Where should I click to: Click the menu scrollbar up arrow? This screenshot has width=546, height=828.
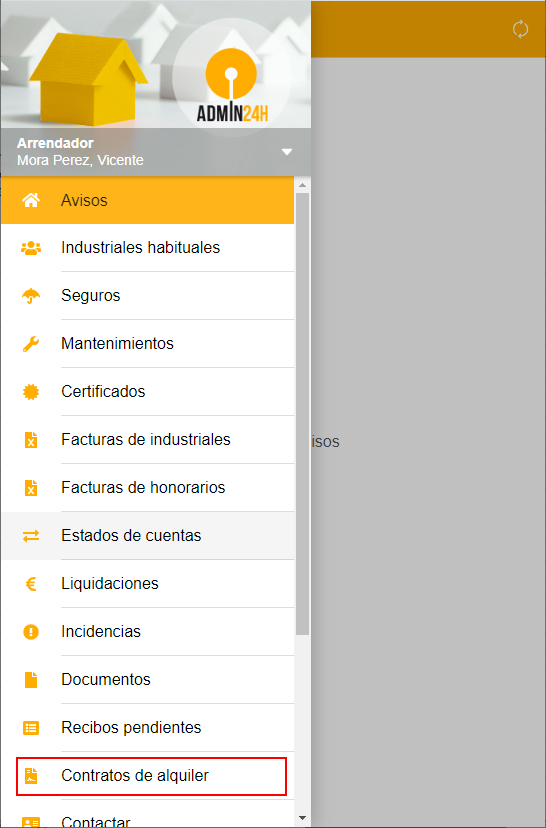(303, 185)
